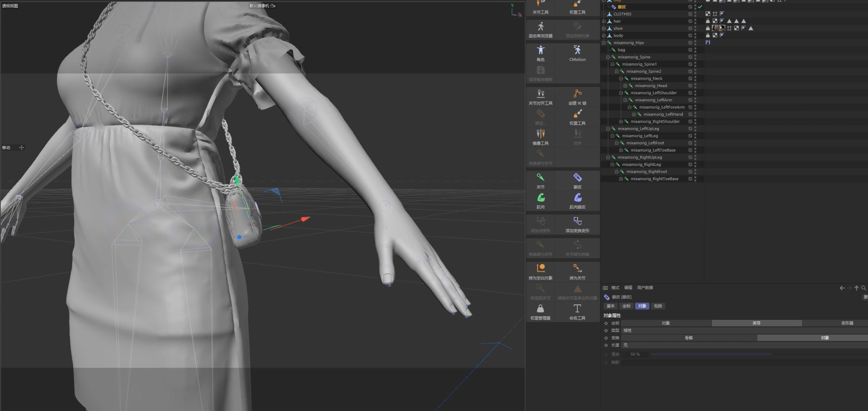Viewport: 868px width, 411px height.
Task: Toggle visibility dots for CLOTH03 object
Action: tap(695, 14)
